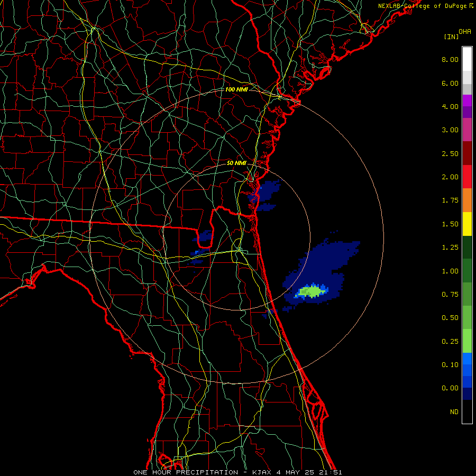Click the yellow legend band
The width and height of the screenshot is (476, 476).
click(467, 224)
